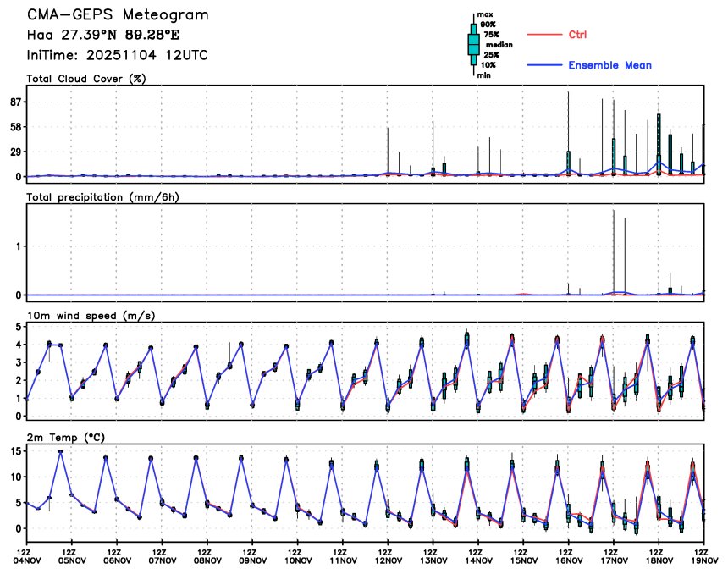The height and width of the screenshot is (574, 728).
Task: Click the box-and-whisker legend icon
Action: coord(473,45)
